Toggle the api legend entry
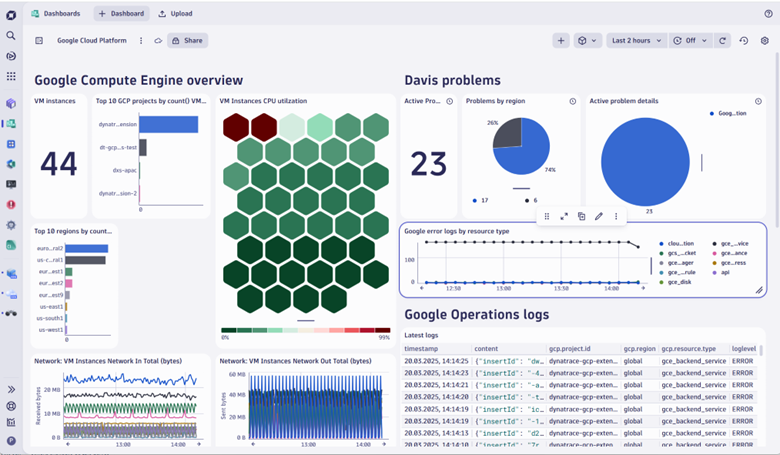The image size is (780, 455). (x=721, y=273)
